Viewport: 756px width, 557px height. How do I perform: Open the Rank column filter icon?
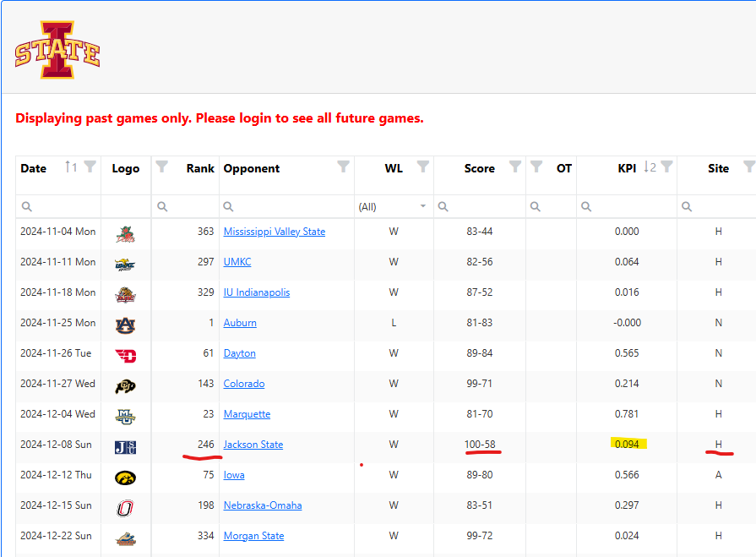click(x=162, y=167)
